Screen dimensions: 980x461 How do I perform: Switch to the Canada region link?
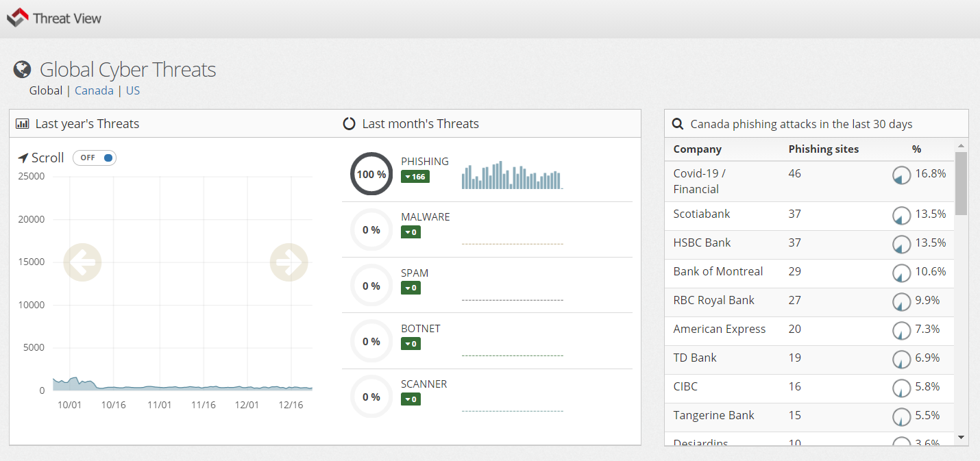94,90
